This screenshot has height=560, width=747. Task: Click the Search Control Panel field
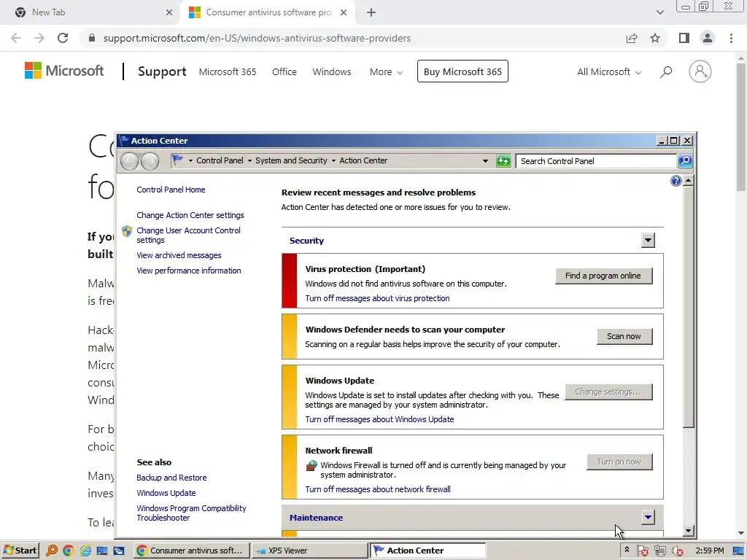coord(597,161)
